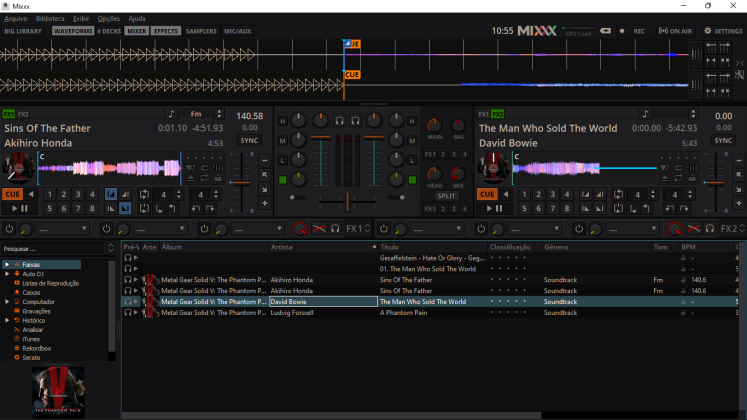This screenshot has width=747, height=420.
Task: Click deck 1 reverse play arrow
Action: pos(31,194)
